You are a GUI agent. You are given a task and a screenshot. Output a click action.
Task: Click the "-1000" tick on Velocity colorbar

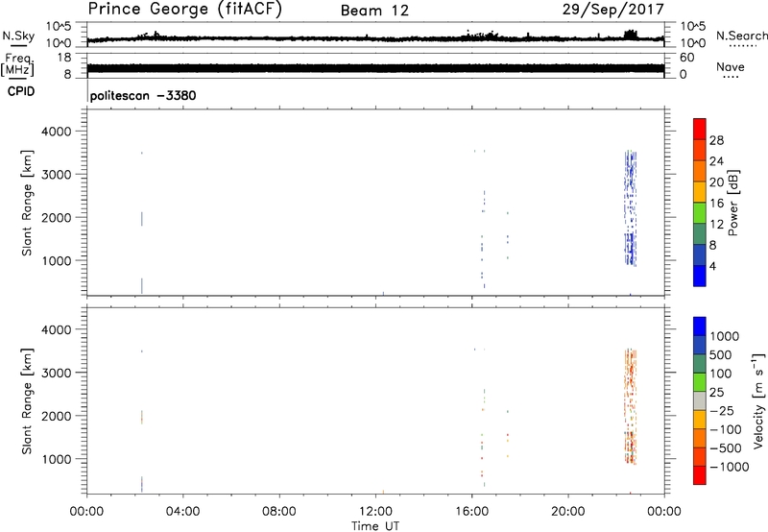tap(729, 467)
